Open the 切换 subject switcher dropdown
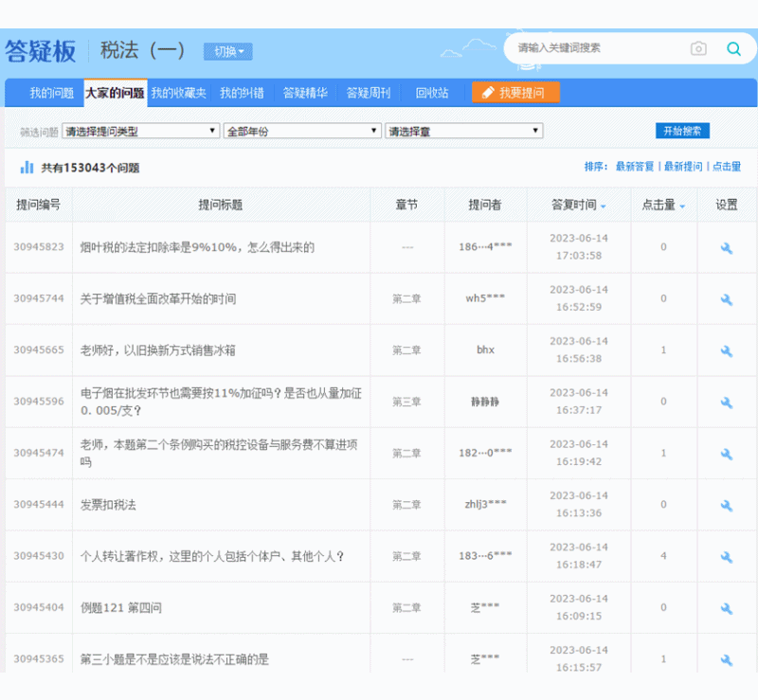758x700 pixels. (226, 51)
